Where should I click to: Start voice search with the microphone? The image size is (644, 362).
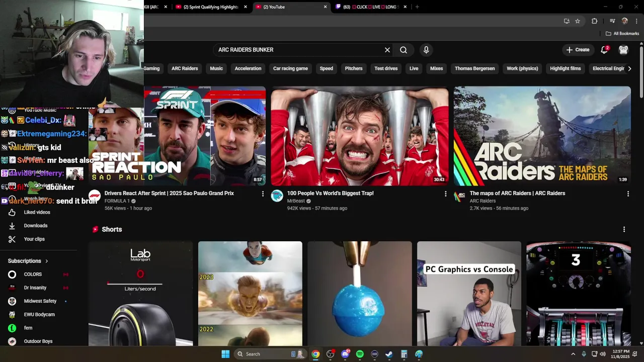point(426,50)
